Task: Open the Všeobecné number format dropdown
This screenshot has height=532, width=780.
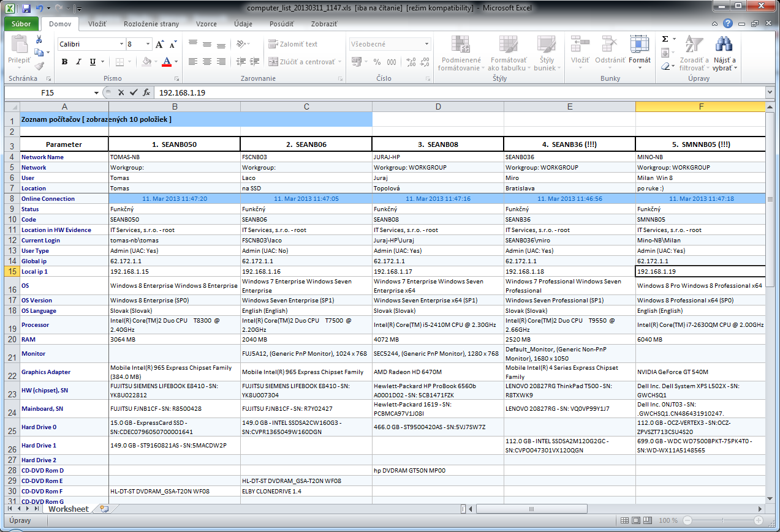Action: [427, 44]
